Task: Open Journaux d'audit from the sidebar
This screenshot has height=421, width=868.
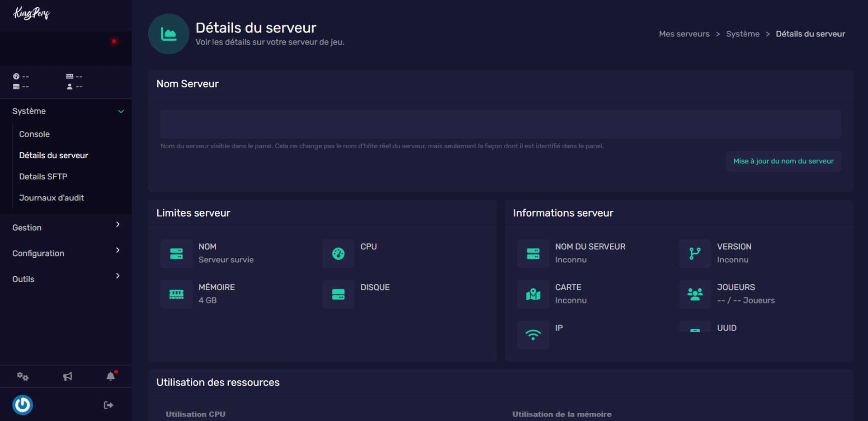Action: [x=52, y=198]
